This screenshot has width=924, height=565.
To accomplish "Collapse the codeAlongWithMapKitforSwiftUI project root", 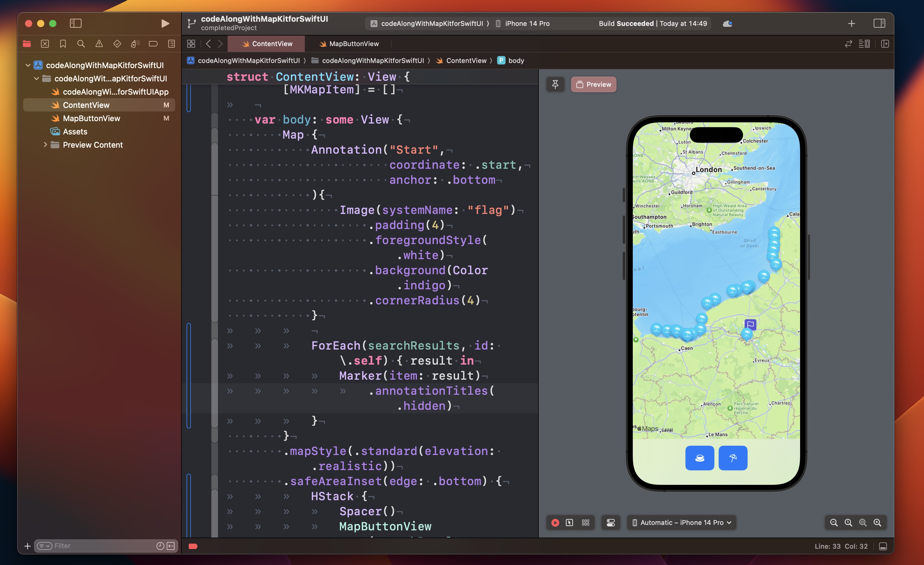I will [x=28, y=65].
